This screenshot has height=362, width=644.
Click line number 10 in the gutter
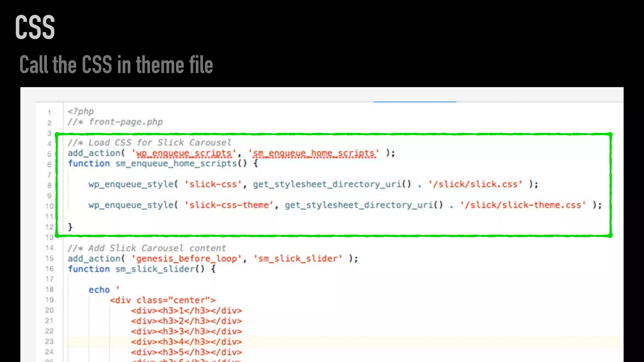[x=49, y=206]
